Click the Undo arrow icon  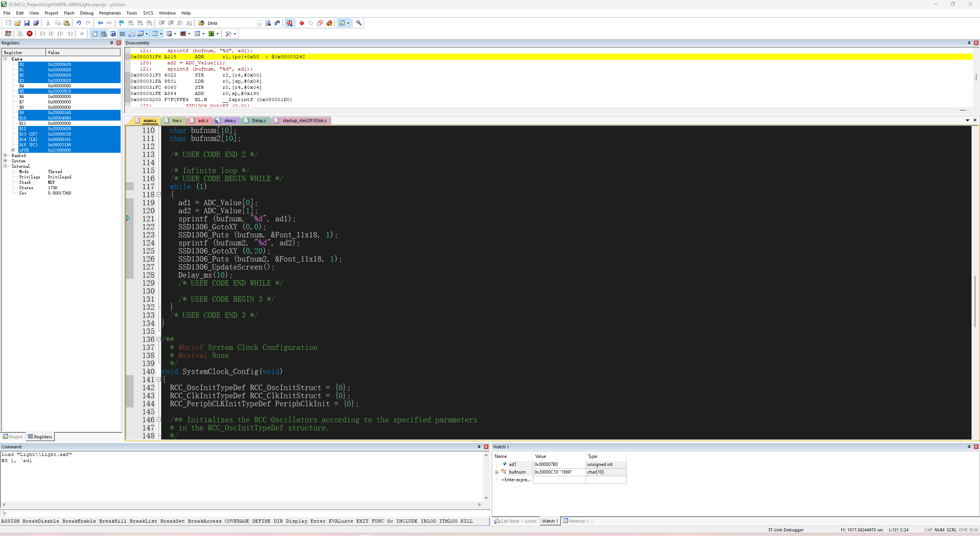pos(79,23)
